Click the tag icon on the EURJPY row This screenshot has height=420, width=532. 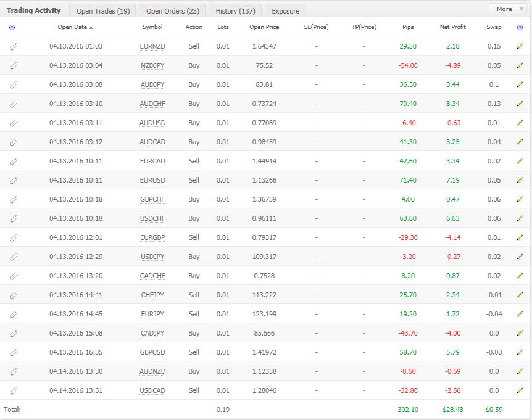click(x=14, y=314)
